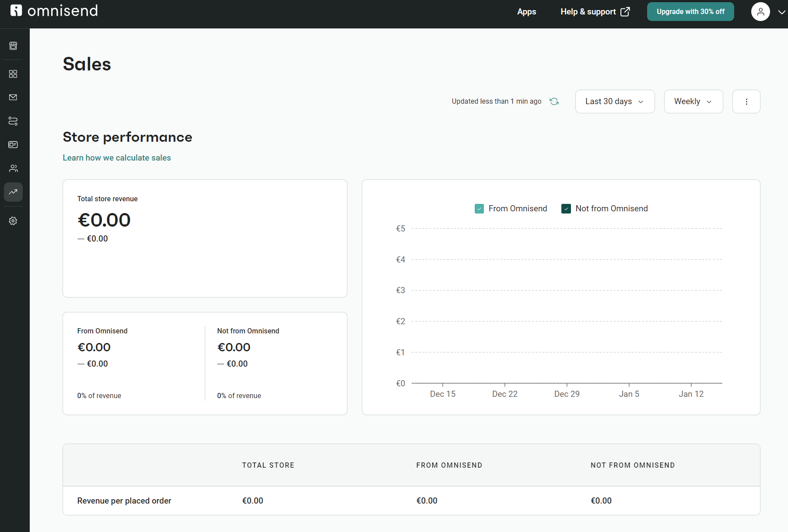Click the Omnisend logo
Viewport: 788px width, 532px height.
coord(53,10)
